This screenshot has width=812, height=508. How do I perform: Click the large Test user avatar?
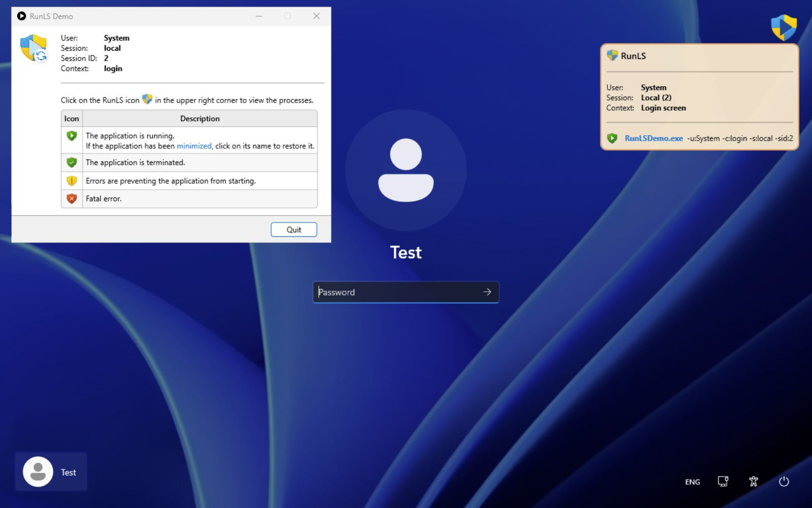[406, 170]
